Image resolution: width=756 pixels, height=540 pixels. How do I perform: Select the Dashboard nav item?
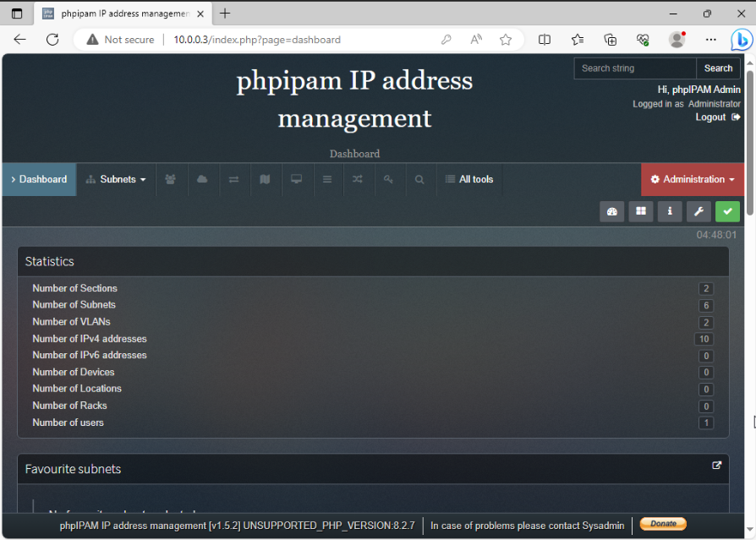coord(39,179)
